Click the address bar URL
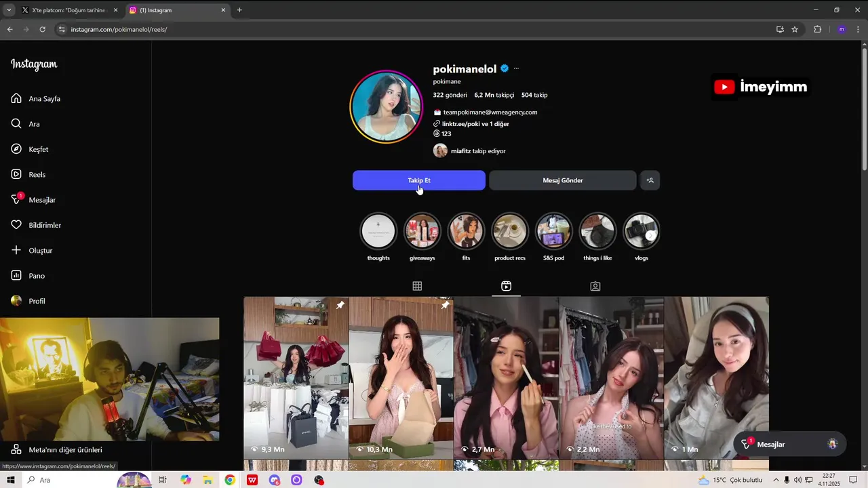This screenshot has width=868, height=488. 119,29
